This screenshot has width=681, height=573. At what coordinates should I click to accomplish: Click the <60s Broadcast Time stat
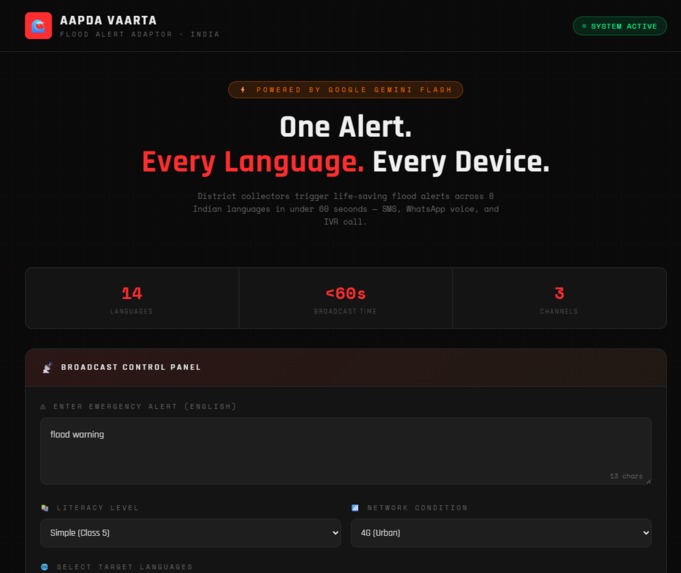345,298
